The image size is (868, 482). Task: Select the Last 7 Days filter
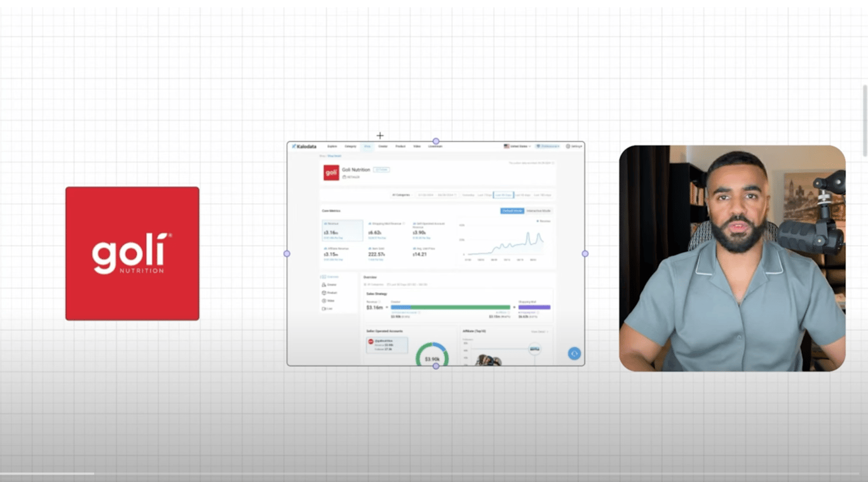click(x=485, y=195)
